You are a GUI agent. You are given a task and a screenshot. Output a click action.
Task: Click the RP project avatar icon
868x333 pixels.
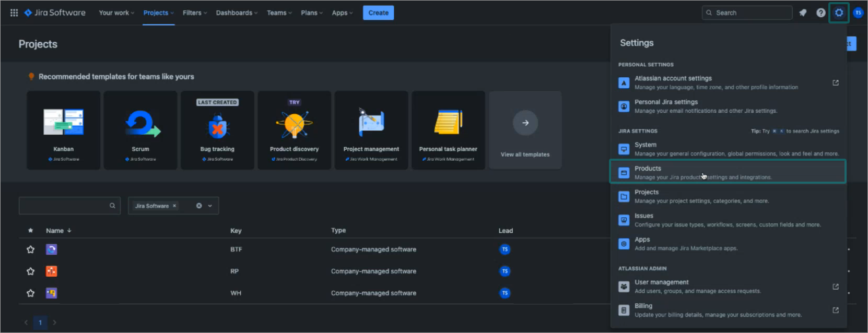(x=51, y=271)
